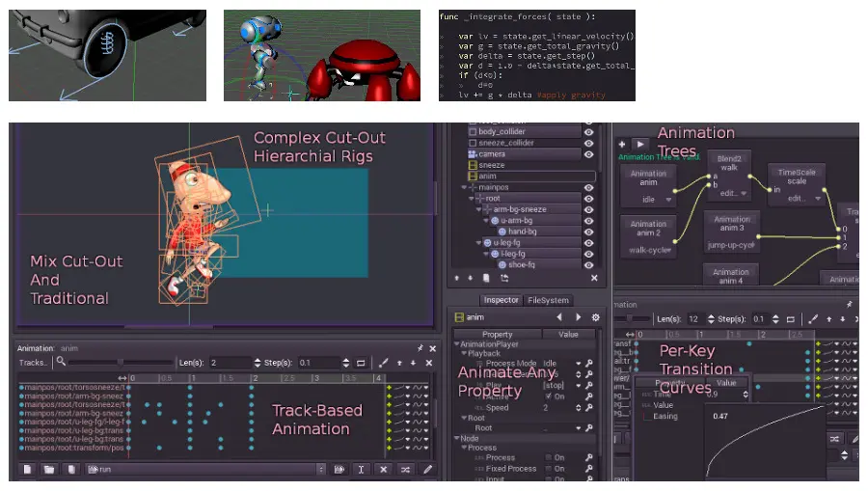
Task: Click the new animation file icon
Action: 27,470
